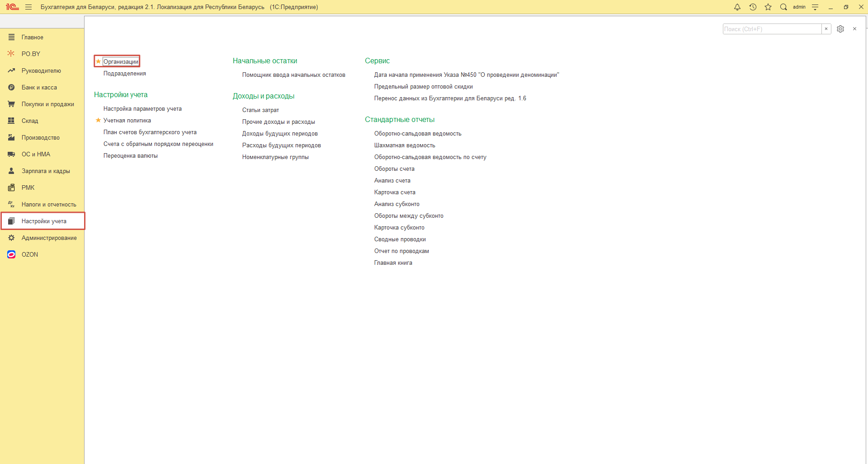Open ОС и НМА section
Screen dimensions: 868x464
[42, 154]
